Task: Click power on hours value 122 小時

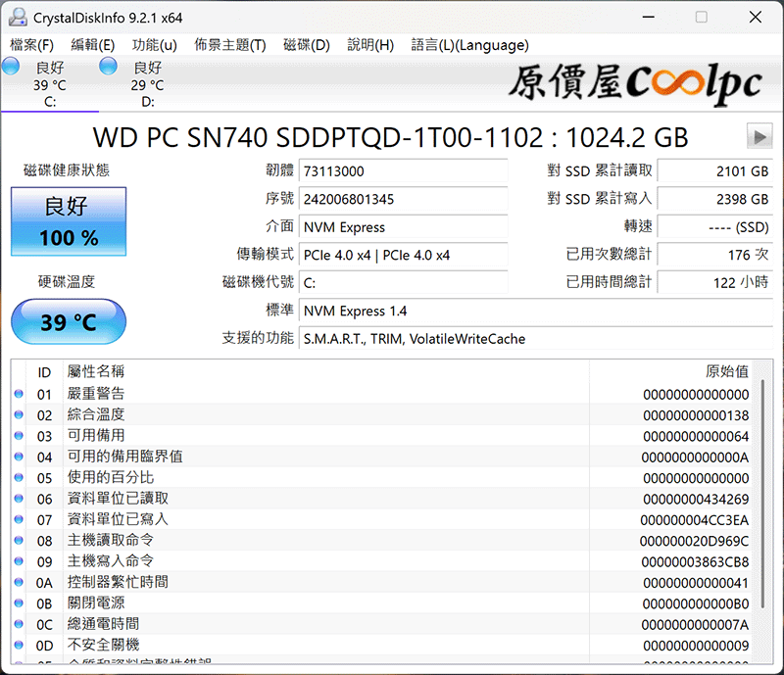Action: pyautogui.click(x=715, y=283)
